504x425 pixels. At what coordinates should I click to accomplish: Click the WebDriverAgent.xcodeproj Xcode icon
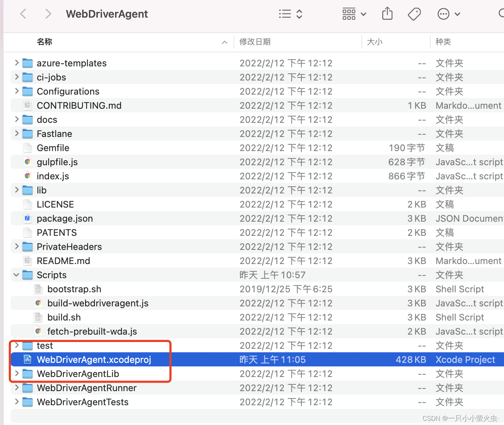28,359
